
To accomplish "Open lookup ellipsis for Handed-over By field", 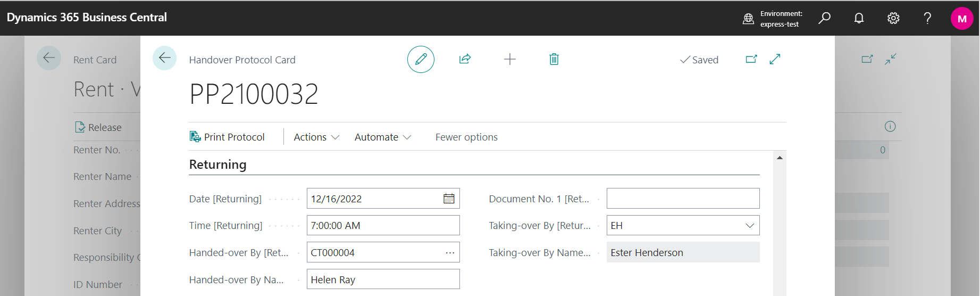I will (450, 253).
